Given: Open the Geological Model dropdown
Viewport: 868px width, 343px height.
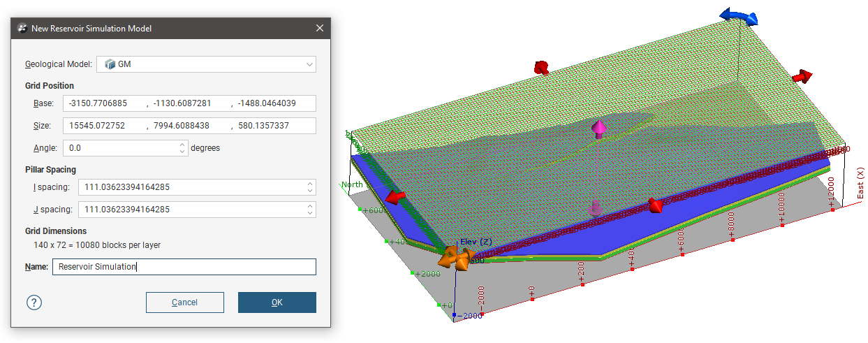Looking at the screenshot, I should [309, 64].
